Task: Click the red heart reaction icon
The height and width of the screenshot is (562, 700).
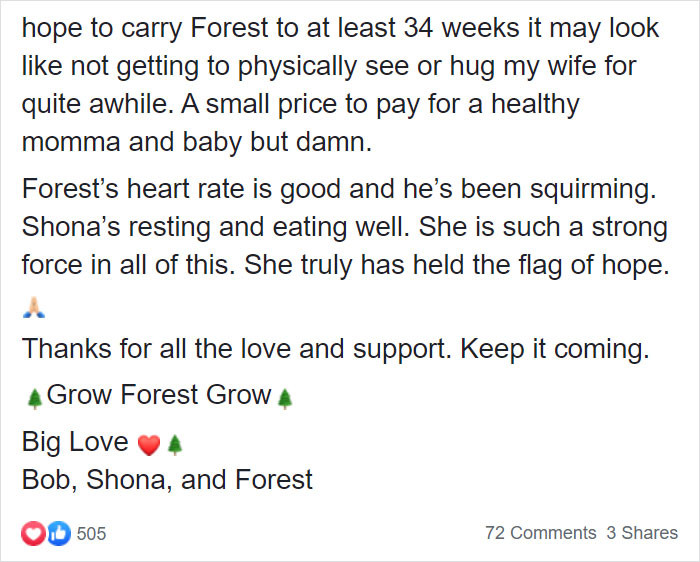Action: tap(33, 533)
